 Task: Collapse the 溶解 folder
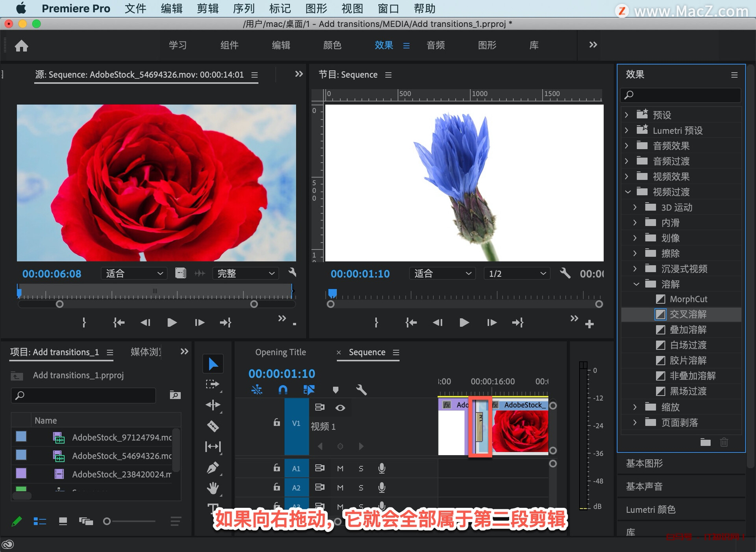636,284
